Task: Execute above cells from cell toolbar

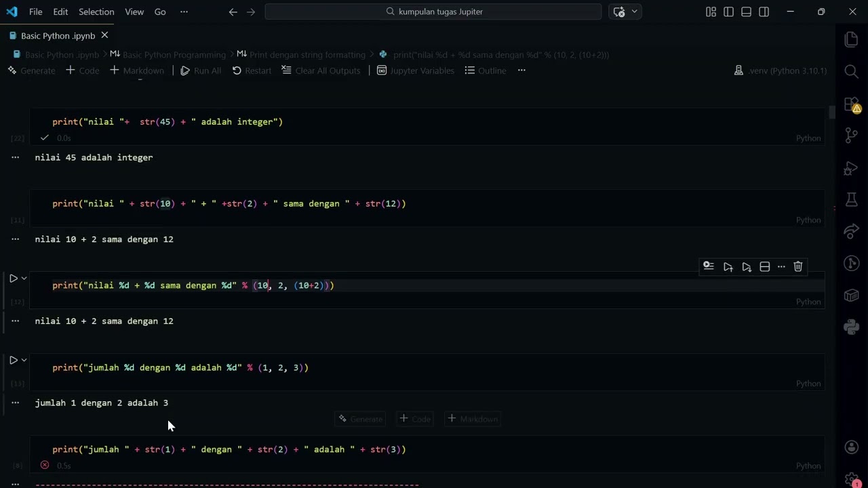Action: tap(728, 267)
